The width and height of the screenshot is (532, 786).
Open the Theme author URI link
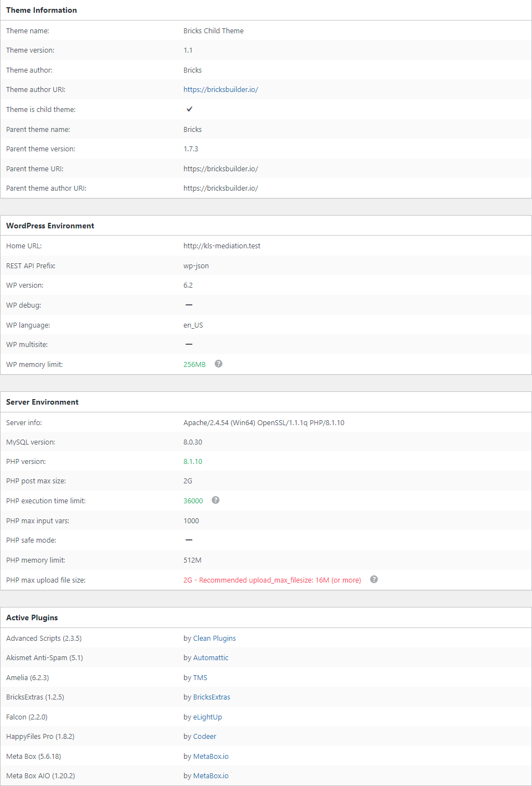click(x=221, y=90)
